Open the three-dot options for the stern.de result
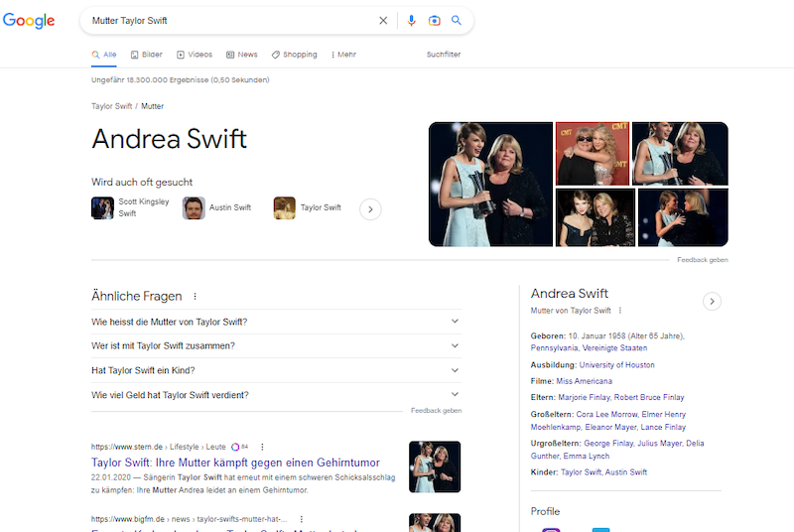This screenshot has width=794, height=532. (x=262, y=447)
